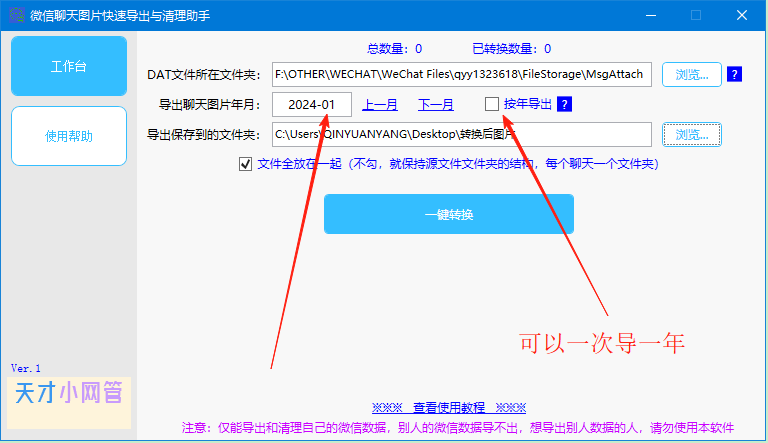Open the 工作台 workbench tab
Screen dimensions: 768x443
tap(69, 66)
